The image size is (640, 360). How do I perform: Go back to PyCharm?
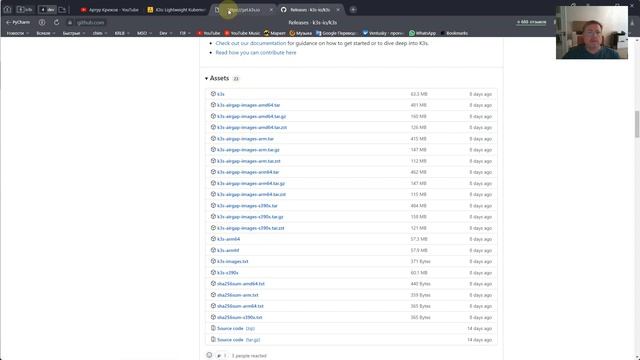pos(18,22)
